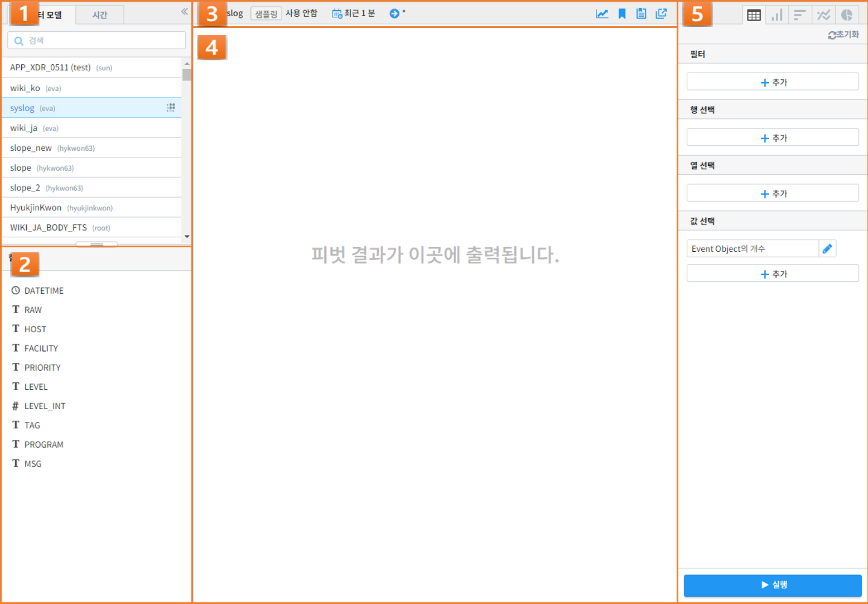Click the PRIORITY field
868x604 pixels.
pos(37,367)
